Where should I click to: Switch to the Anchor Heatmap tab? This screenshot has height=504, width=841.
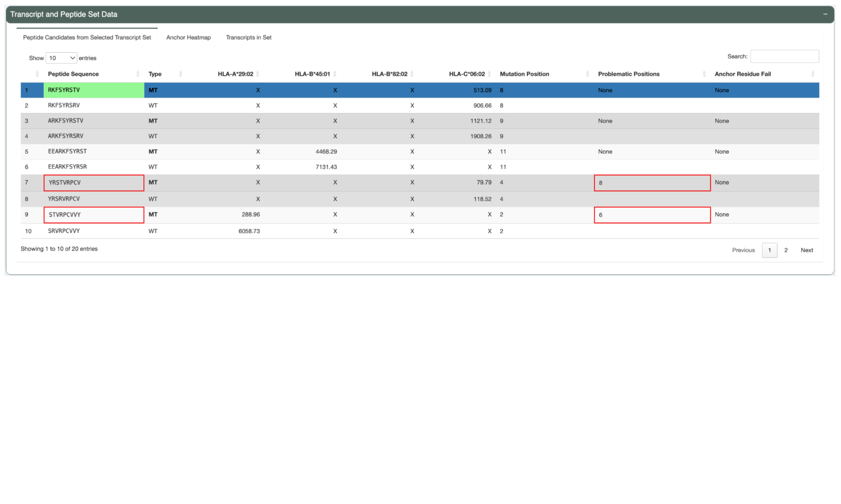(x=188, y=37)
